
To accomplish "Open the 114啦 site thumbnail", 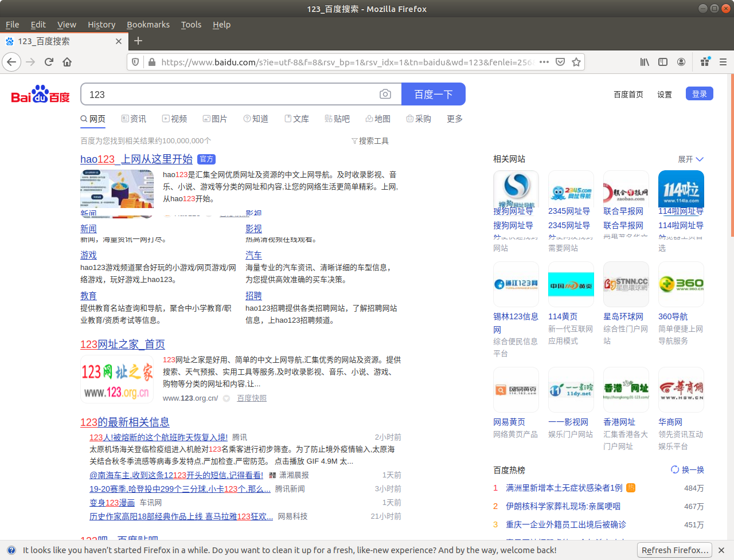I will click(x=681, y=189).
